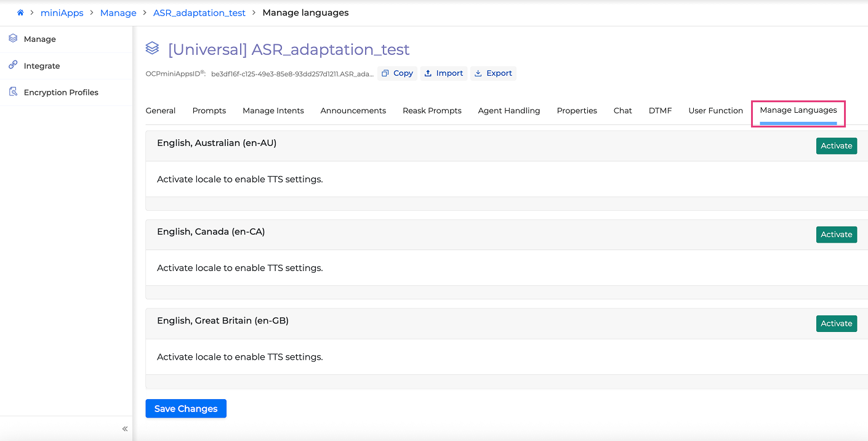Collapse the sidebar with double chevron icon
Screen dimensions: 868x441
click(x=125, y=429)
